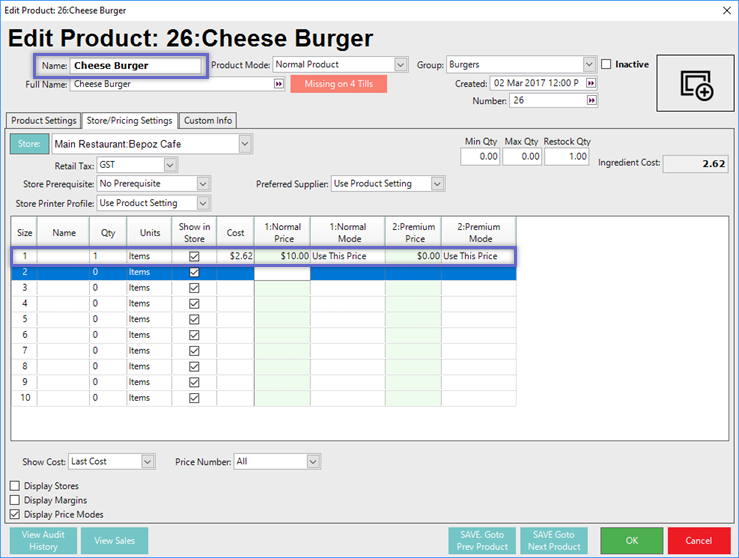Open the Retail Tax GST dropdown
739x558 pixels.
click(170, 164)
